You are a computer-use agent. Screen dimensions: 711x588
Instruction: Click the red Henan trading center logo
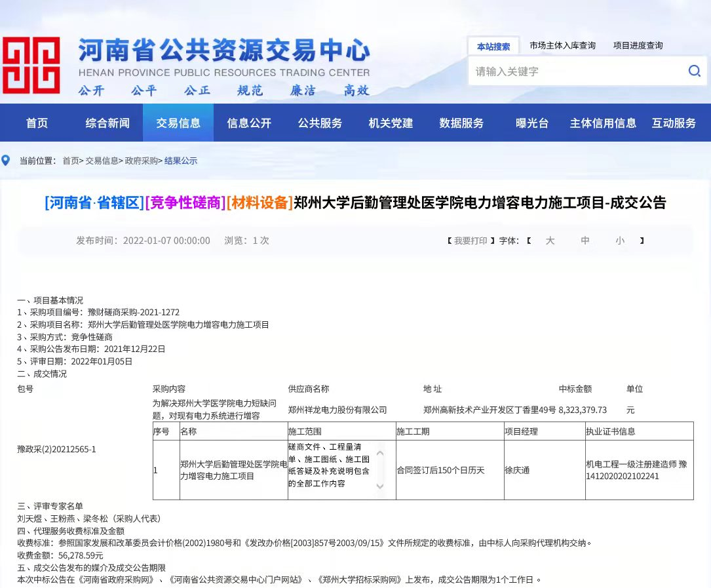31,66
